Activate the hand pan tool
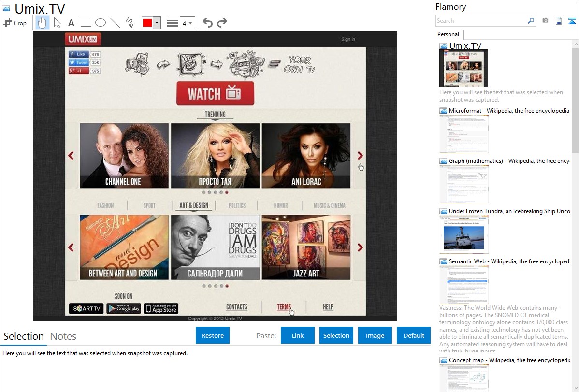 [42, 23]
